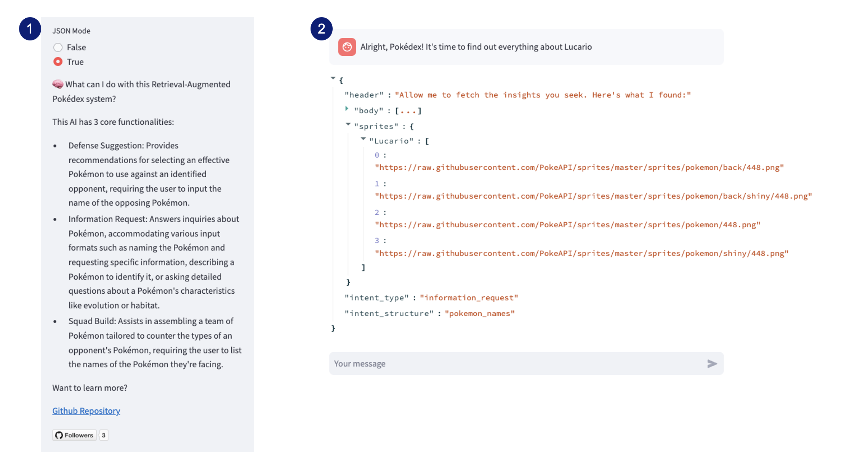Click the information_request intent value
868x476 pixels.
(x=469, y=297)
